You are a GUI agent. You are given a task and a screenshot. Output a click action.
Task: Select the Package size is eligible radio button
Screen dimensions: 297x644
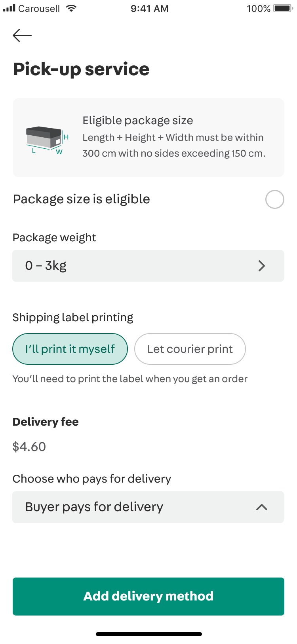pyautogui.click(x=274, y=199)
